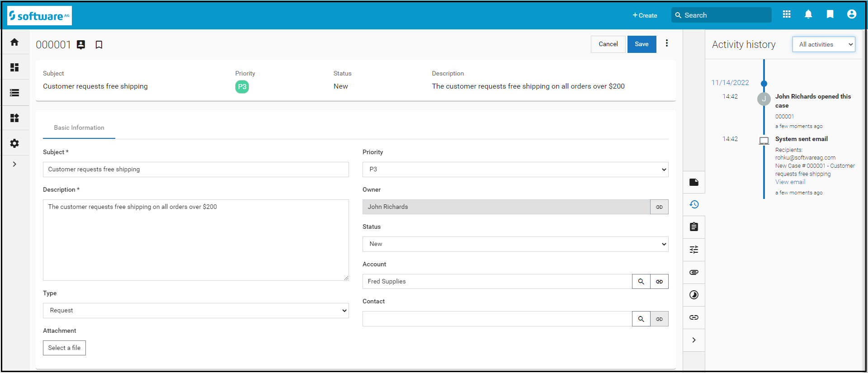Click the Account link icon
Screen dimensions: 868x373
coord(659,282)
